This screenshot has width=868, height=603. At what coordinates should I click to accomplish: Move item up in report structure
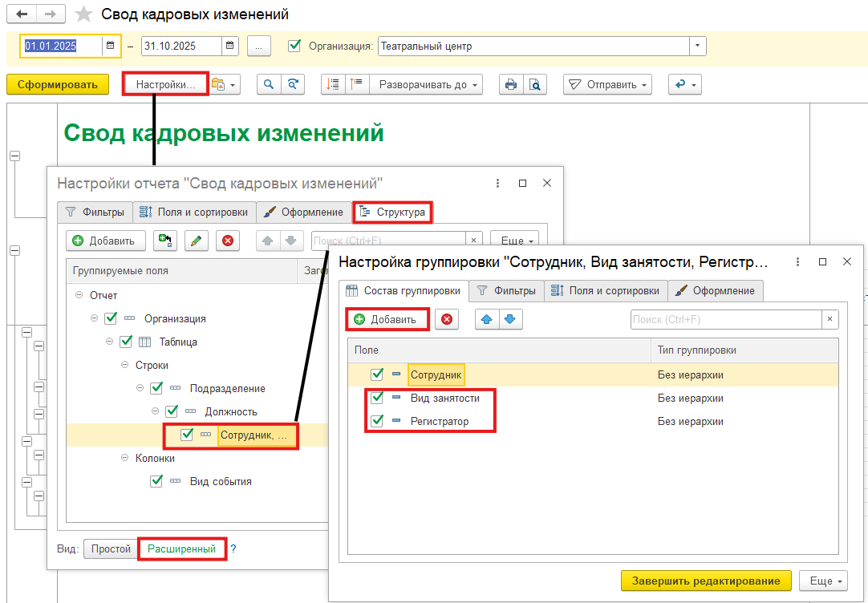[268, 241]
